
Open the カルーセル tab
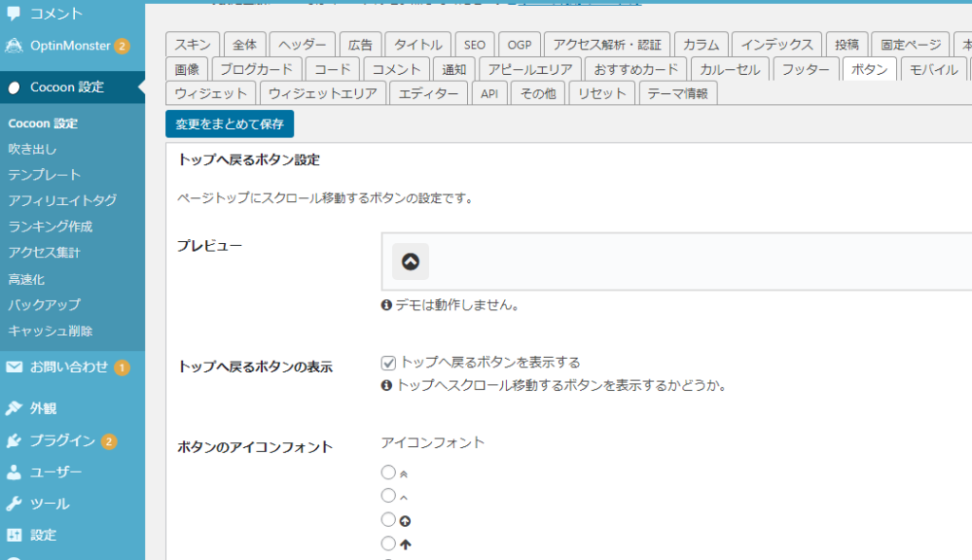(x=730, y=69)
